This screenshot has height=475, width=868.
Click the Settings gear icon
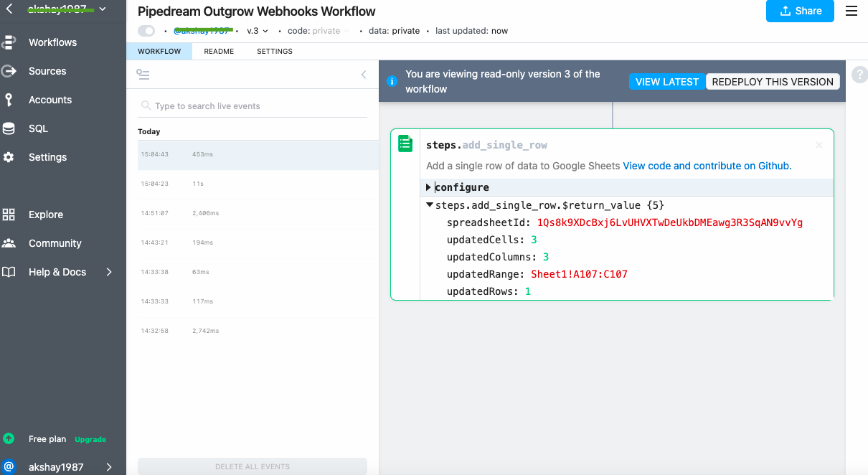click(x=9, y=157)
